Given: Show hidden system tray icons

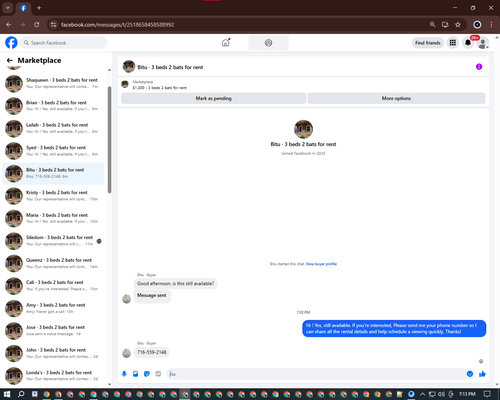Looking at the screenshot, I should (x=422, y=394).
